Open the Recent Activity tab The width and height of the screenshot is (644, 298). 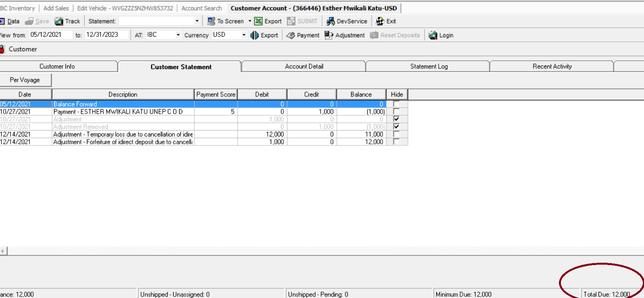click(552, 66)
